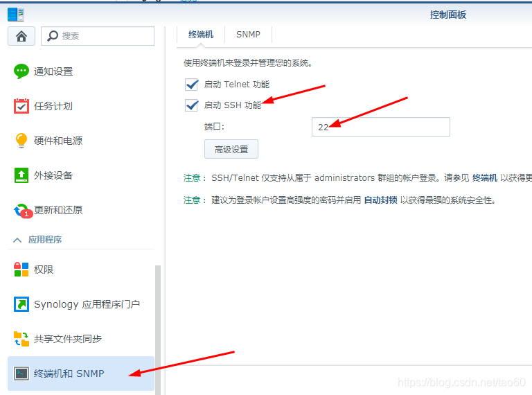532x395 pixels.
Task: Select 终端机和 SNMP text in the sidebar
Action: pos(69,374)
